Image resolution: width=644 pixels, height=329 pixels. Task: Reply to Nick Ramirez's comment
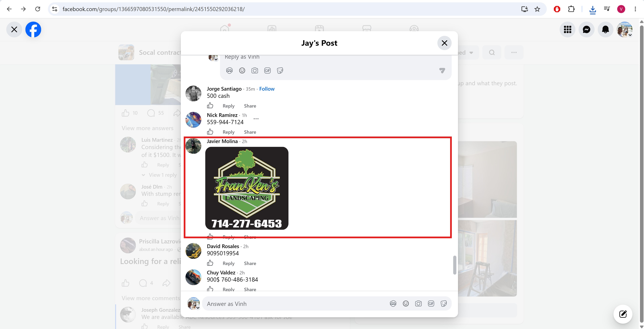[228, 132]
